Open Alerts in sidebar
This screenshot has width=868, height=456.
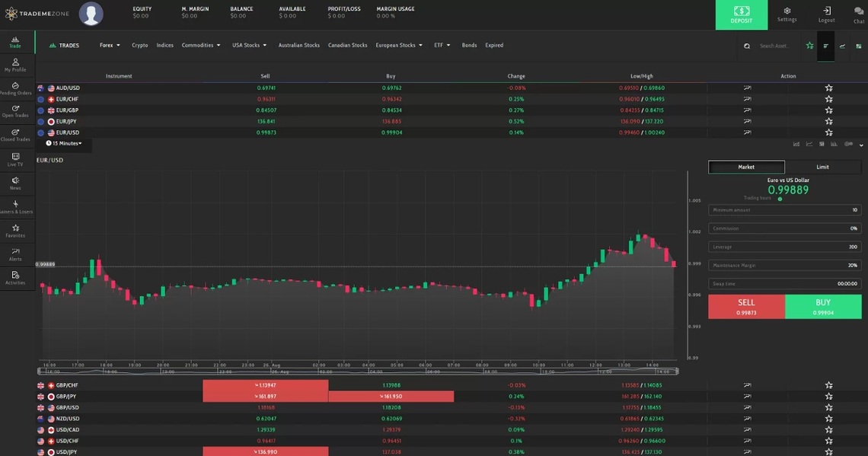click(x=15, y=254)
